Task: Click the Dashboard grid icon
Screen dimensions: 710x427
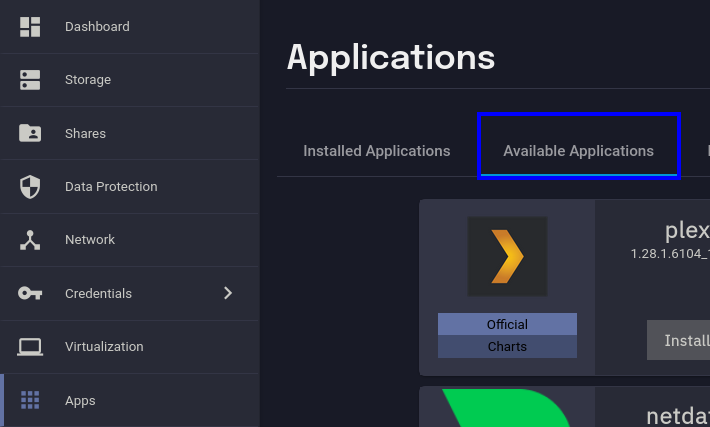Action: [30, 27]
